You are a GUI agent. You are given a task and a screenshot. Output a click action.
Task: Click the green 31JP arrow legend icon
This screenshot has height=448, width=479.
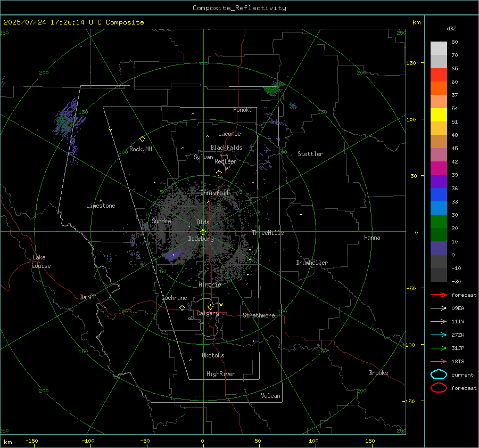[439, 348]
